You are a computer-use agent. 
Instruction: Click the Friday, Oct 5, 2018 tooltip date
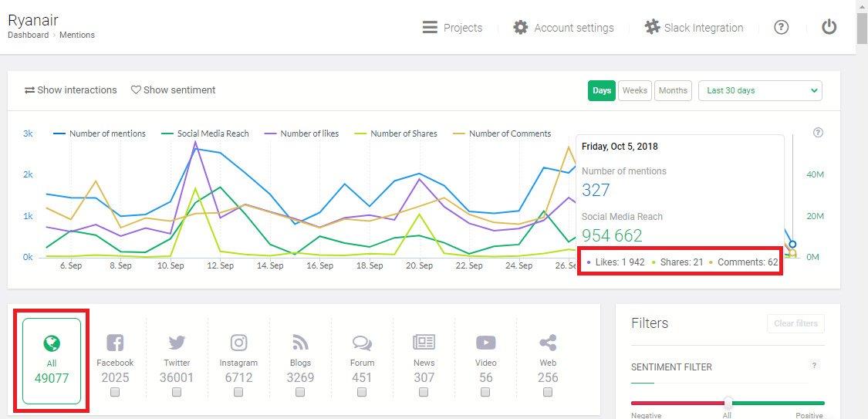tap(620, 147)
